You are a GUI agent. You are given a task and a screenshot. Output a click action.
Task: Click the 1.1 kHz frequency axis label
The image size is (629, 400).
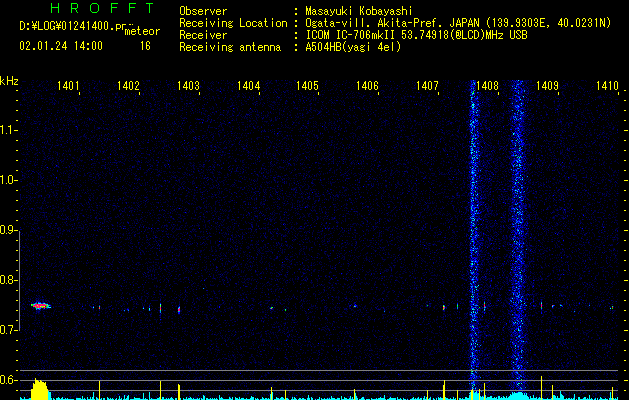tap(8, 130)
